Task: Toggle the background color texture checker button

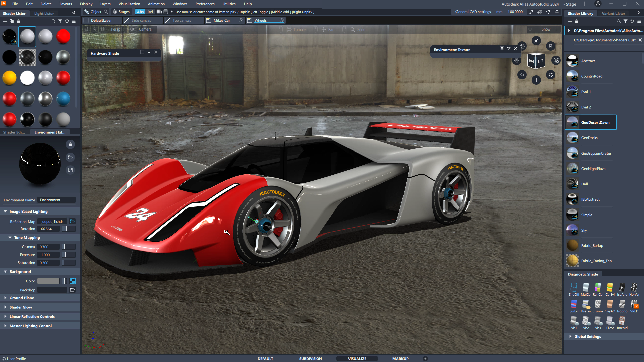Action: tap(72, 281)
